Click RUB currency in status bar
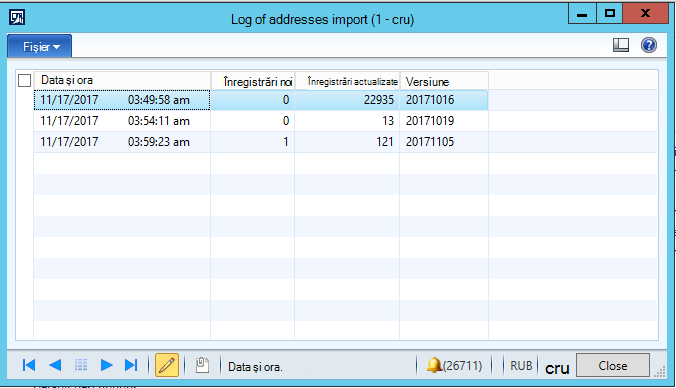This screenshot has width=676, height=388. click(x=521, y=366)
